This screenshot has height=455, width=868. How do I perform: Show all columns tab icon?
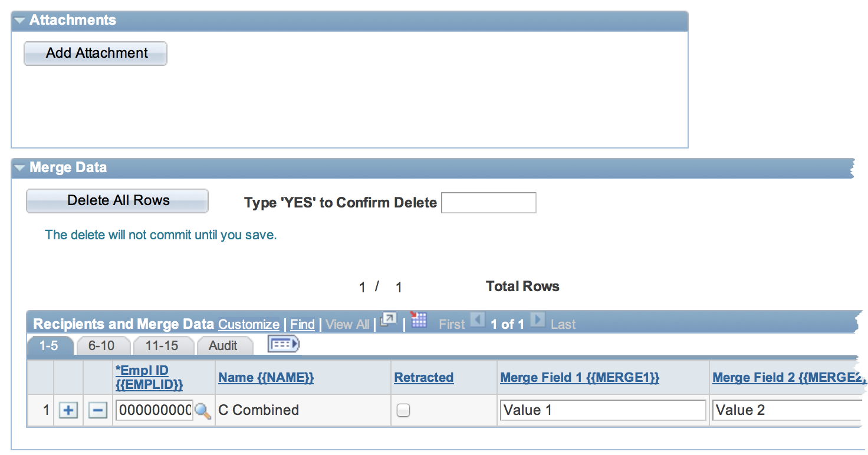[x=284, y=344]
